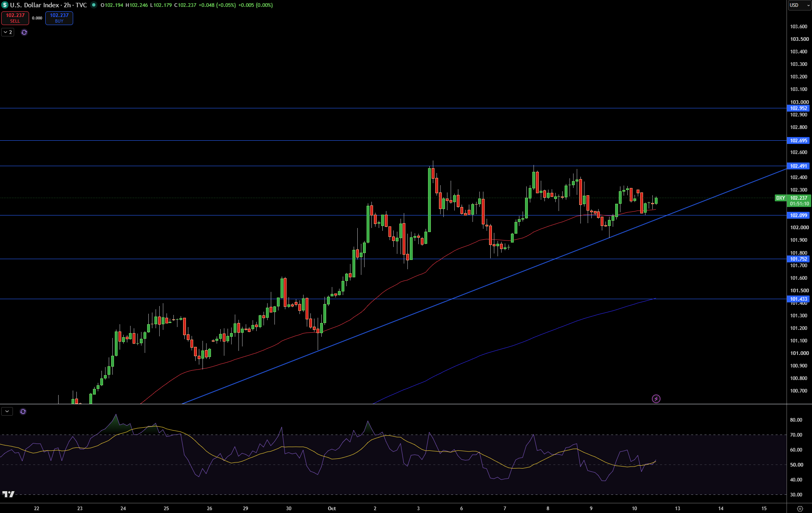Click the purple refresh icon beside indicators legend
Viewport: 812px width, 513px height.
24,32
